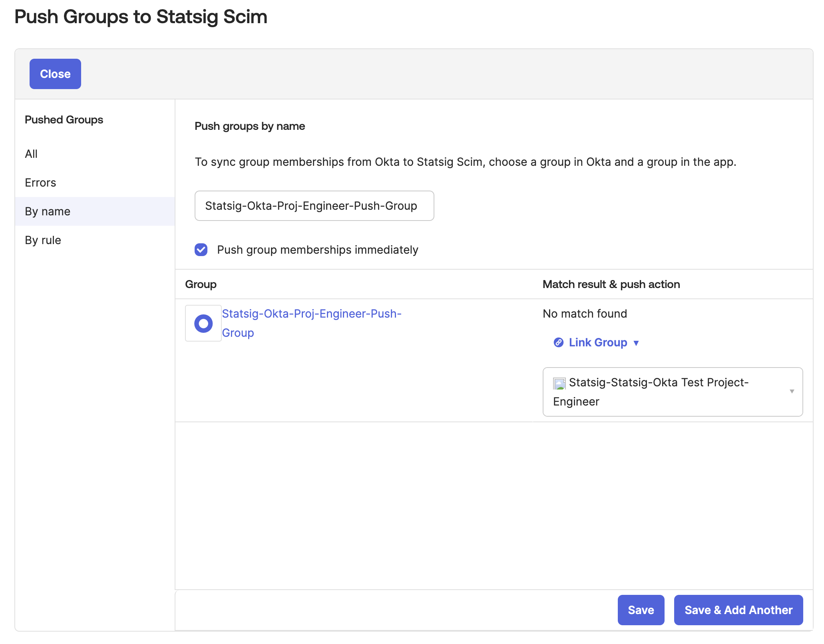
Task: Select the By name section
Action: (47, 211)
